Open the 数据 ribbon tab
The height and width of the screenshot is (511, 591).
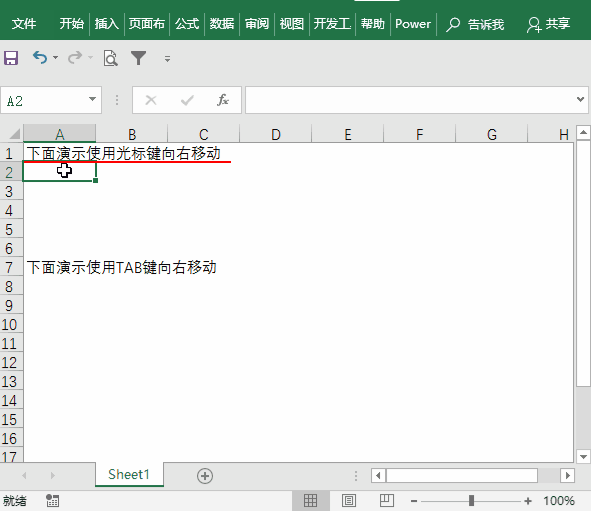pos(222,24)
